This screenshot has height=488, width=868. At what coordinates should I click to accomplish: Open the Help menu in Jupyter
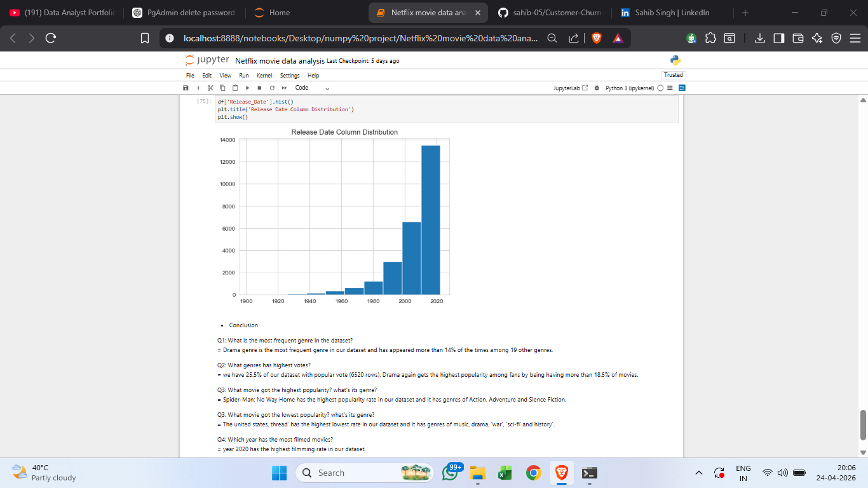(313, 76)
